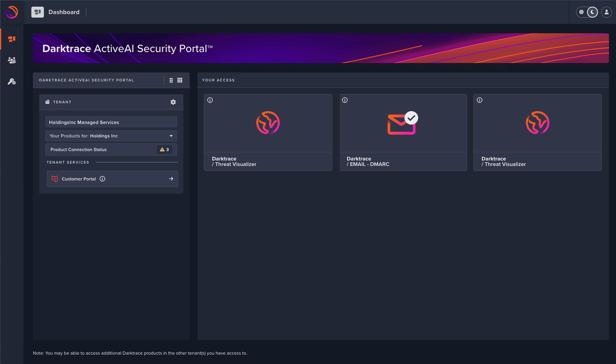Expand Your Products for Holdings Inc dropdown
The height and width of the screenshot is (364, 616).
tap(111, 136)
